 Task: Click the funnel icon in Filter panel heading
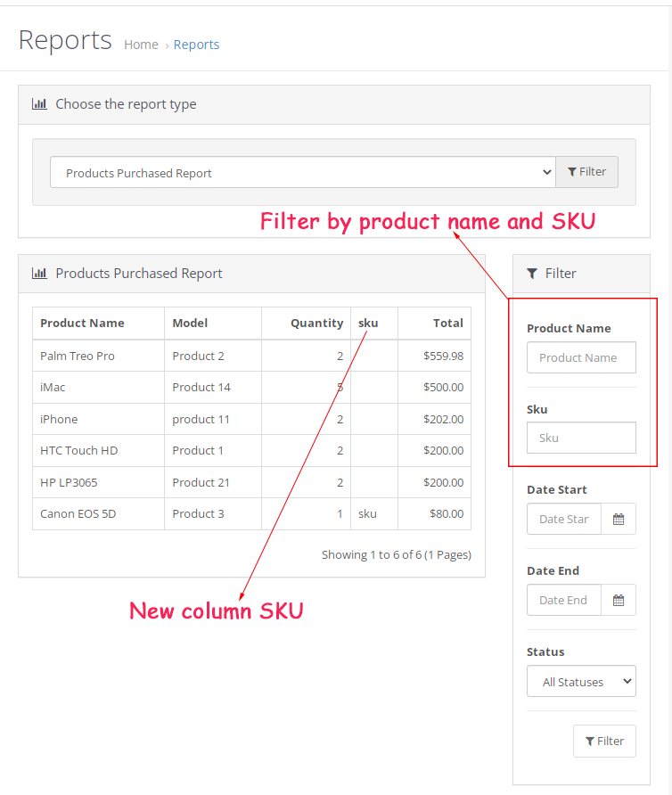coord(532,274)
